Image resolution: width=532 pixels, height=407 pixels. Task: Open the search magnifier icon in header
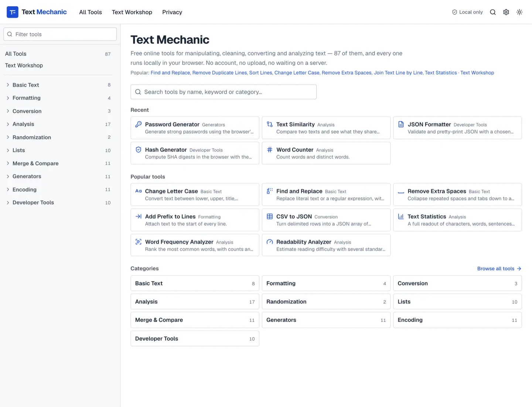493,12
